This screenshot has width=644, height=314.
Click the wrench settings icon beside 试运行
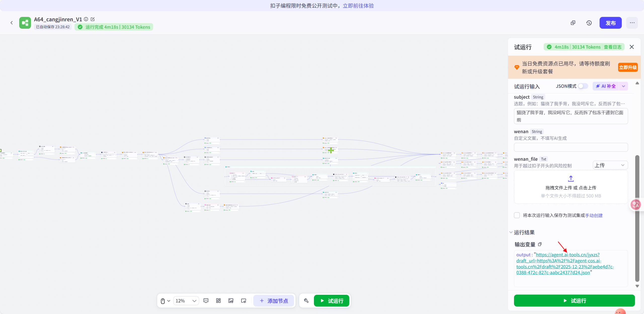(306, 300)
